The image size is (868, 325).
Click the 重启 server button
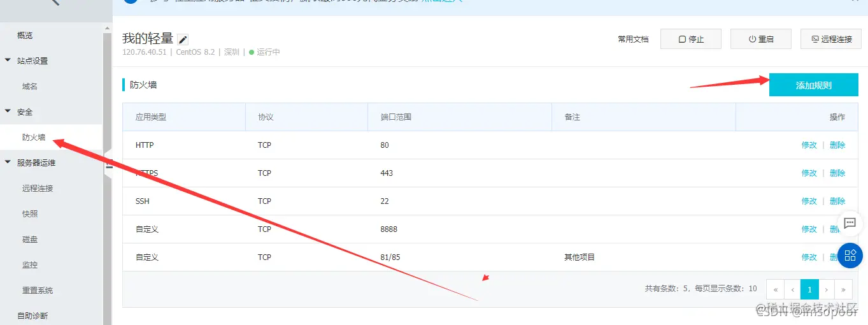(x=761, y=39)
